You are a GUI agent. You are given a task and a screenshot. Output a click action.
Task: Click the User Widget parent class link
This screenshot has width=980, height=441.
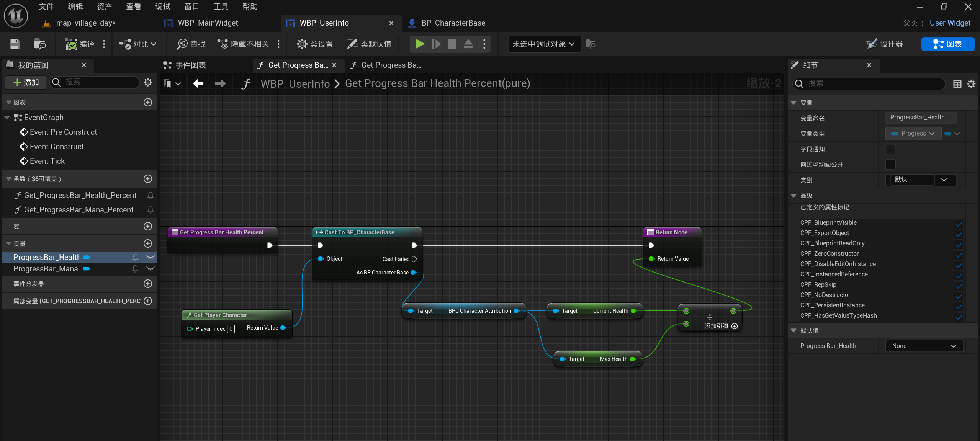(950, 23)
